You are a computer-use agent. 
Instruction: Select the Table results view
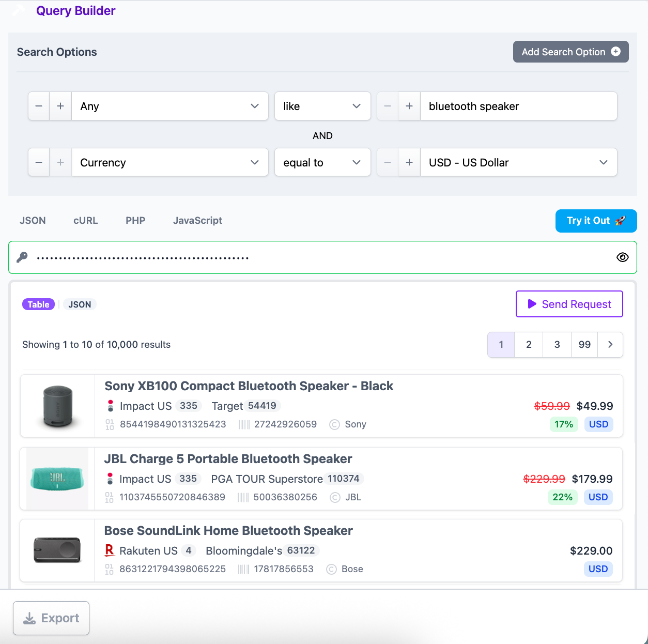coord(39,304)
